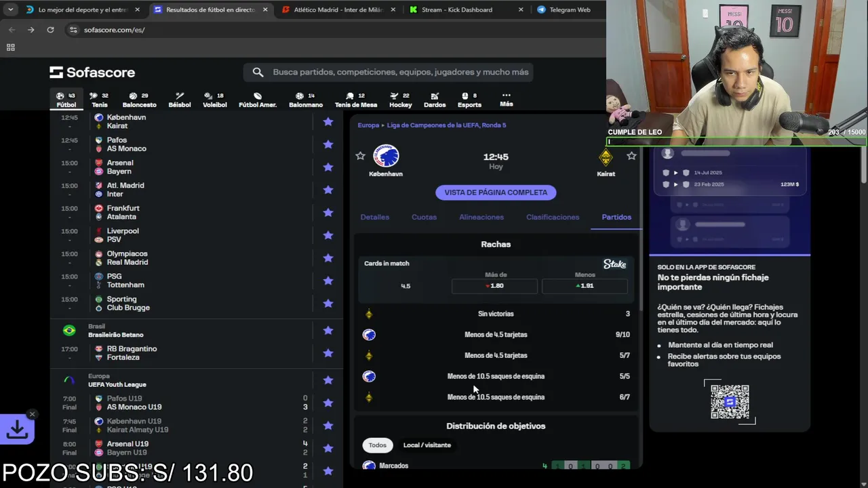Toggle favorite star for Liverpool–PSV match

pos(328,235)
